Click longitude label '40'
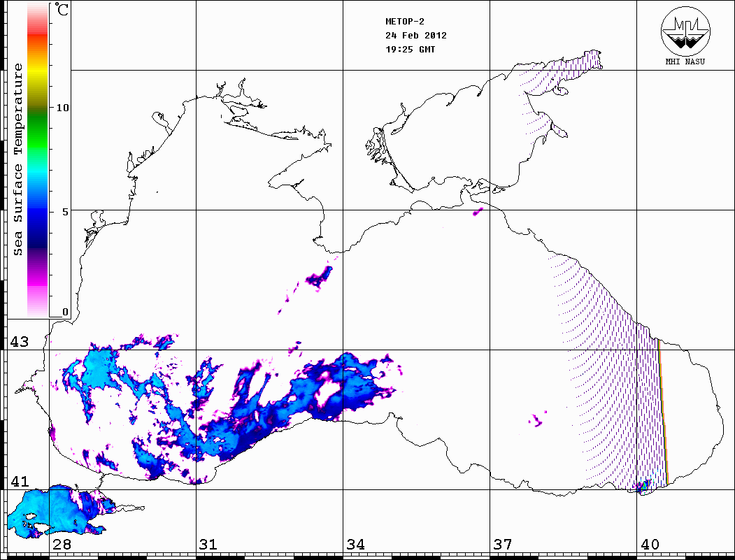 pos(650,544)
